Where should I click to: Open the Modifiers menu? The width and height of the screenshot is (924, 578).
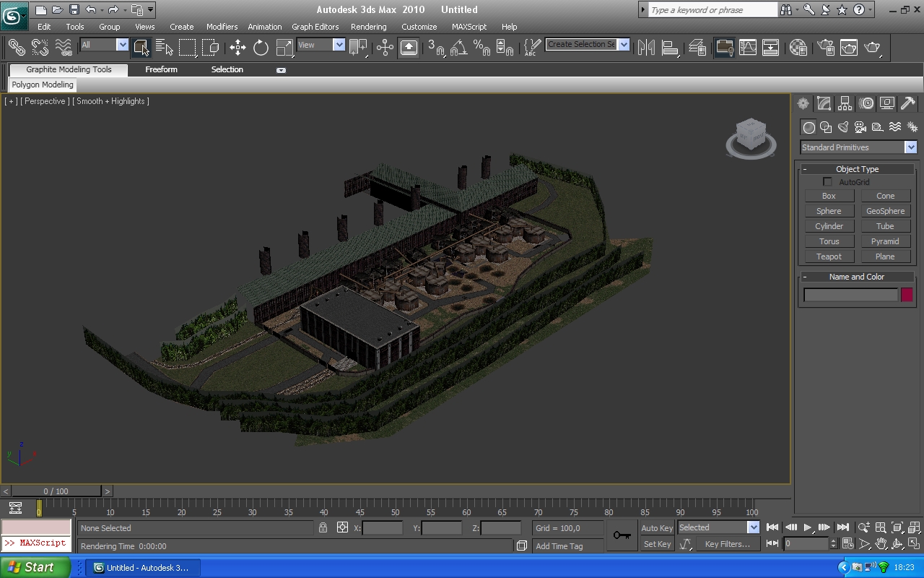222,27
